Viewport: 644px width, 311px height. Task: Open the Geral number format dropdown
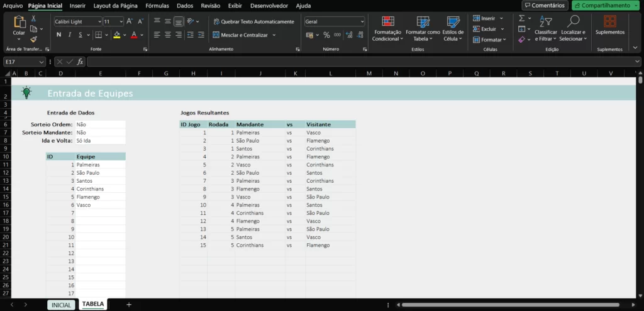pyautogui.click(x=362, y=22)
